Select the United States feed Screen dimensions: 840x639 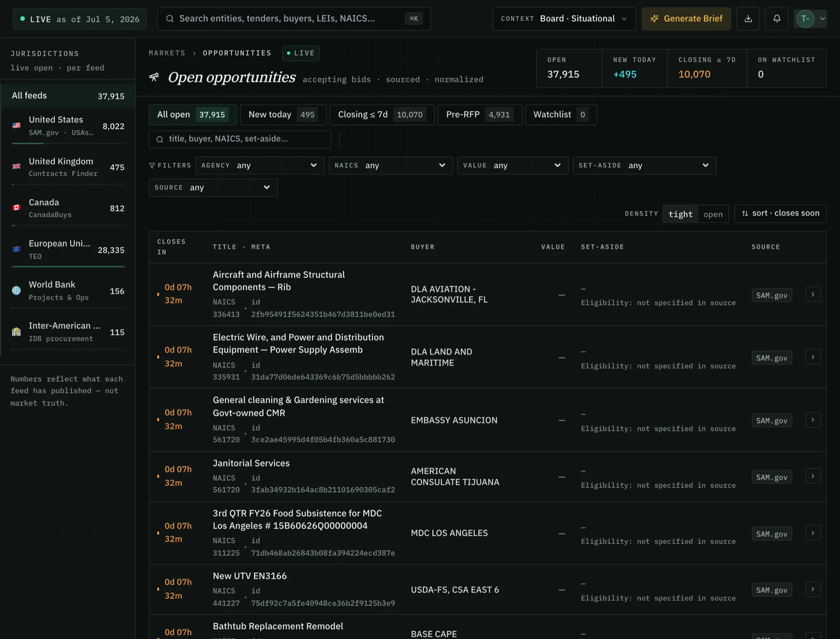coord(68,127)
